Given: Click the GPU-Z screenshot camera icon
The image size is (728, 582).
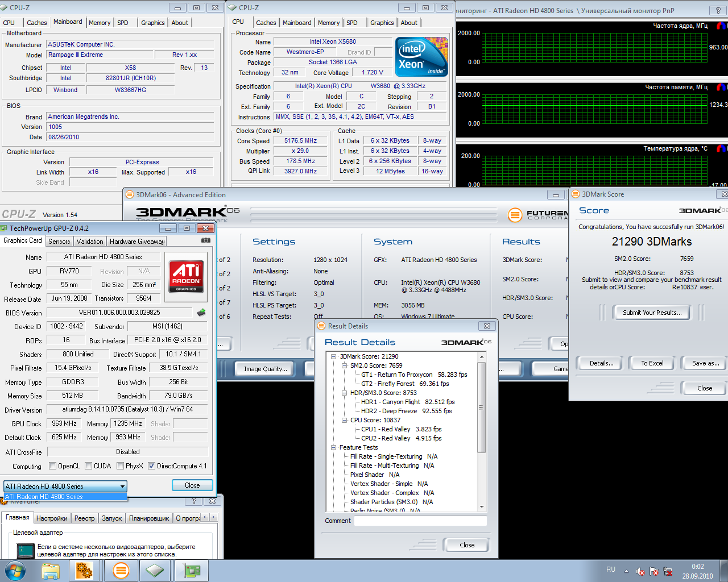Looking at the screenshot, I should [x=205, y=240].
